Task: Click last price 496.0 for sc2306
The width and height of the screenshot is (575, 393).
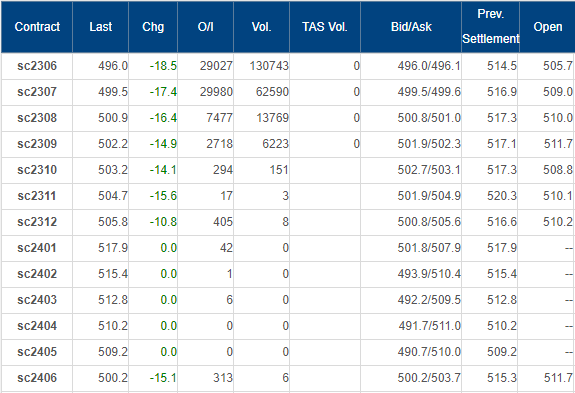Action: click(113, 66)
